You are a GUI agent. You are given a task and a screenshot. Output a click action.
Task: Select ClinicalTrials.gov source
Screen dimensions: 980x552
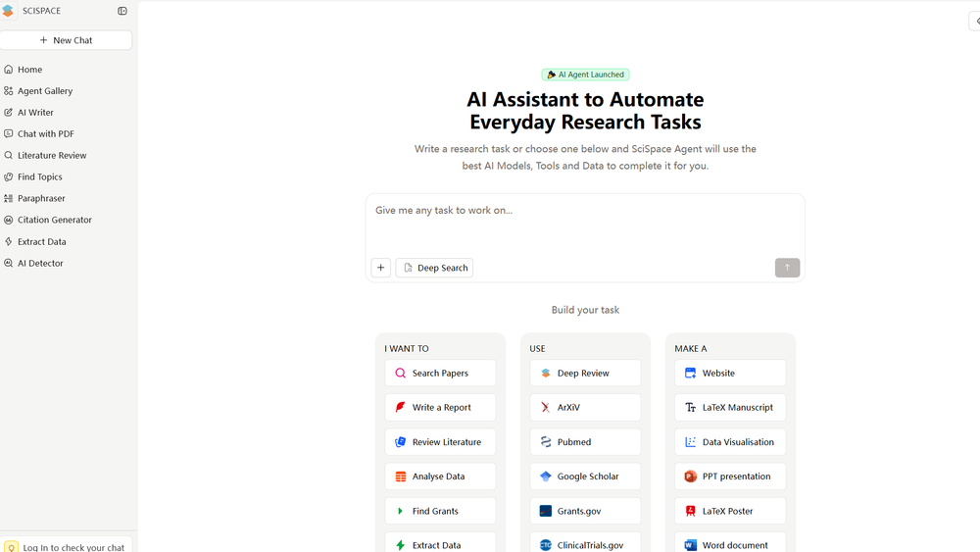[585, 542]
